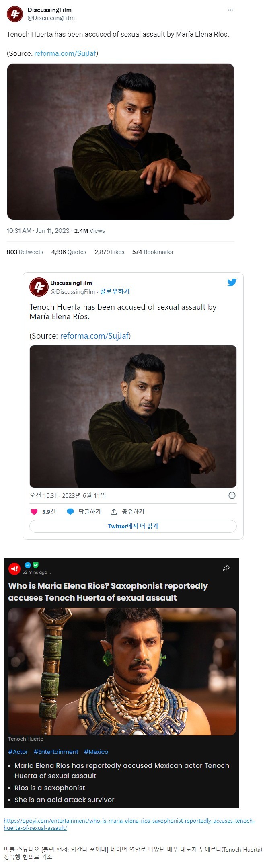The image size is (265, 868).
Task: Click the share upload icon on the embedded tweet
Action: click(x=114, y=512)
